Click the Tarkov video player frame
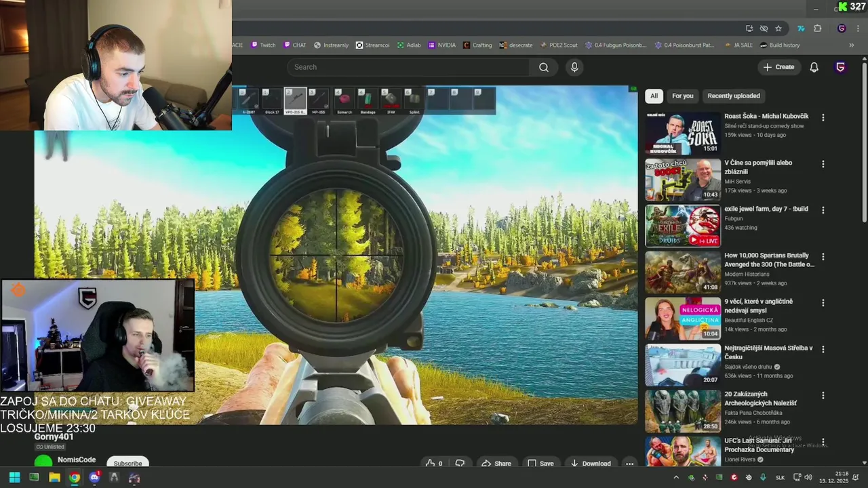The image size is (868, 488). (336, 255)
